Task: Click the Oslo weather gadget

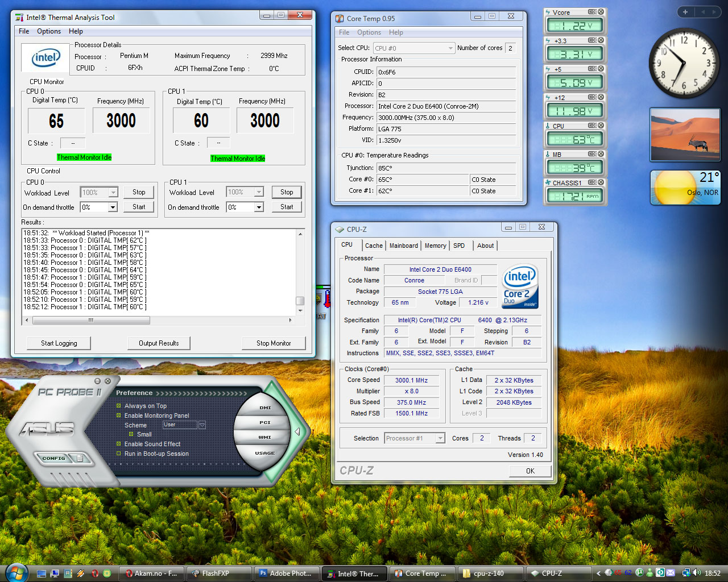Action: (x=685, y=188)
